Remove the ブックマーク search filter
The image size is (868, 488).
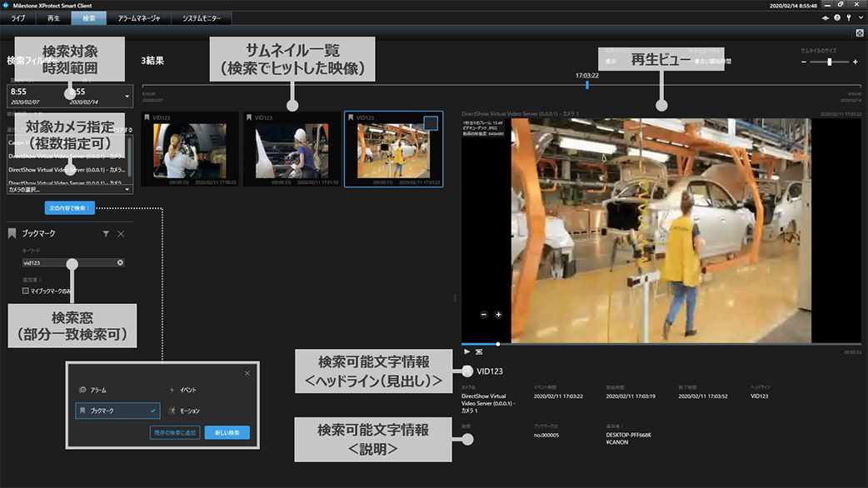point(121,234)
